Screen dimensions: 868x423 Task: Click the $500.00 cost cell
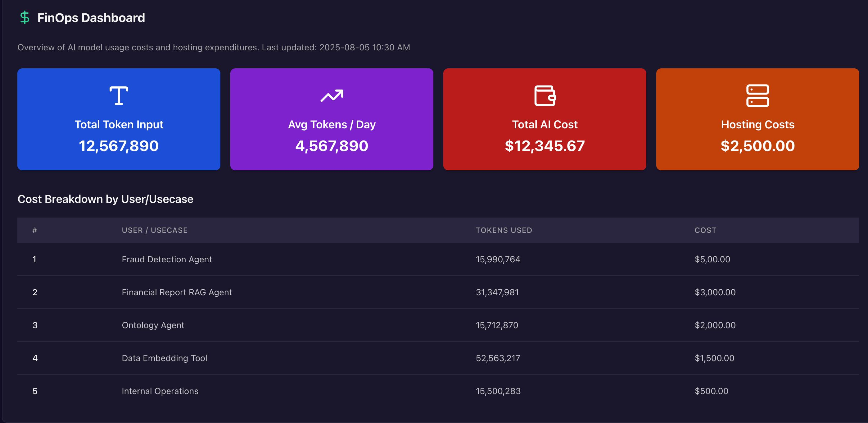coord(711,391)
